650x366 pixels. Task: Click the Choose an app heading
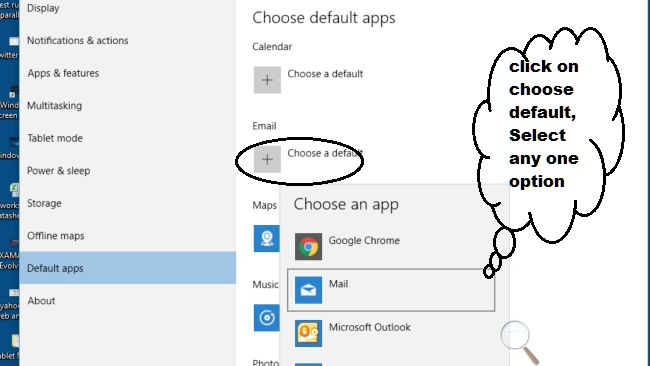pos(346,204)
